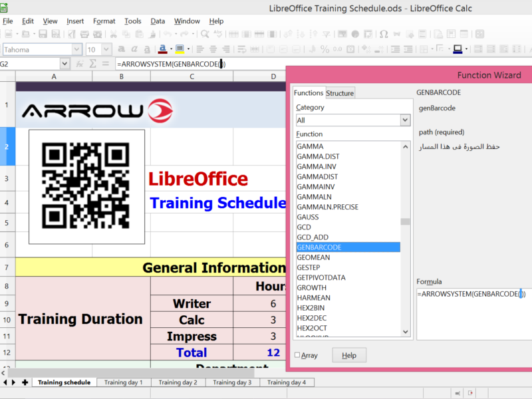Click the Save icon in the standard toolbar
The height and width of the screenshot is (399, 532).
coord(43,35)
